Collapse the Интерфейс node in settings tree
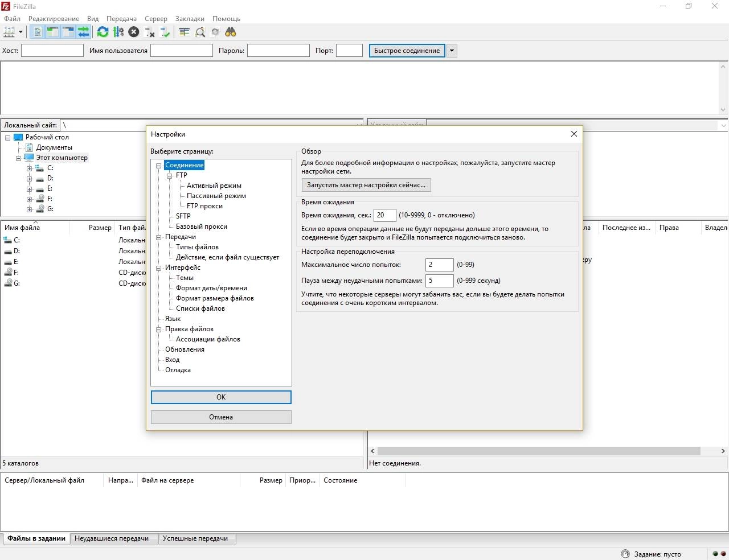 coord(159,267)
